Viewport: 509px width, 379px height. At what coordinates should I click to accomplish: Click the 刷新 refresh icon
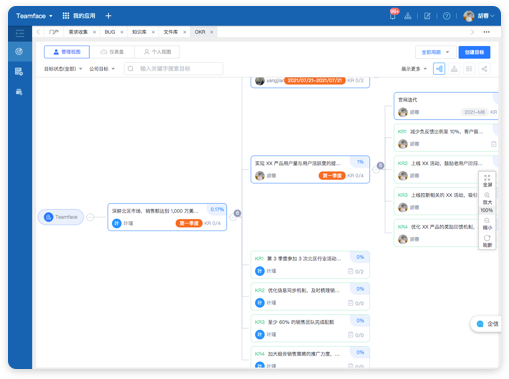tap(487, 241)
